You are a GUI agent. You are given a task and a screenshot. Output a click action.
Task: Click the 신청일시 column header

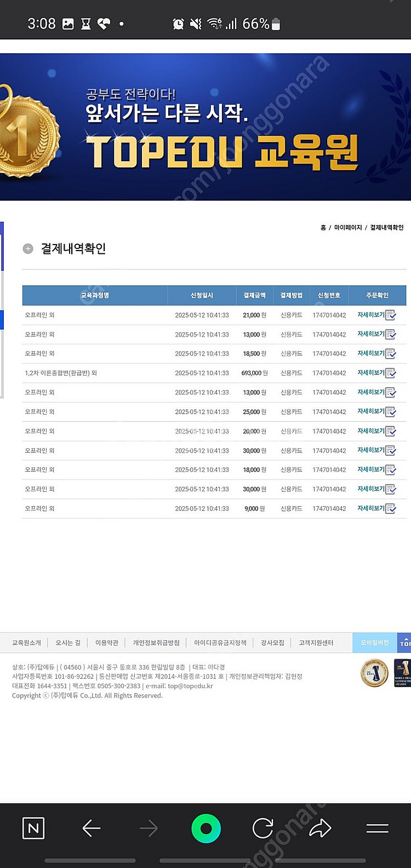click(202, 296)
